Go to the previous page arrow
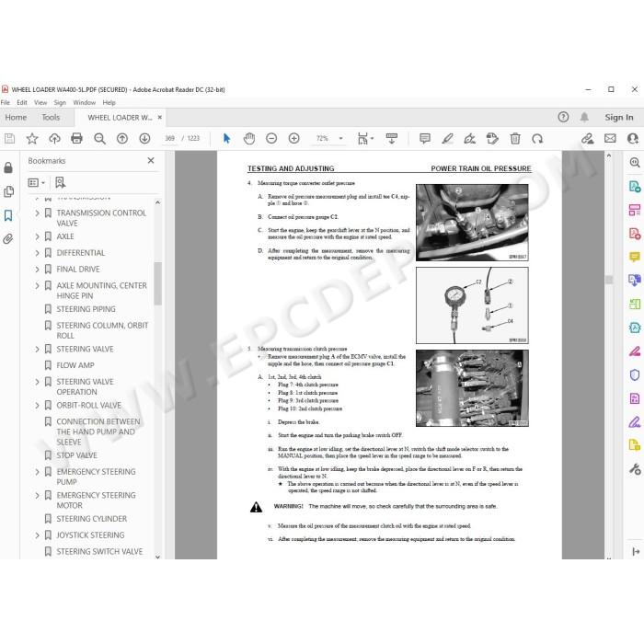Image resolution: width=644 pixels, height=644 pixels. pyautogui.click(x=122, y=139)
